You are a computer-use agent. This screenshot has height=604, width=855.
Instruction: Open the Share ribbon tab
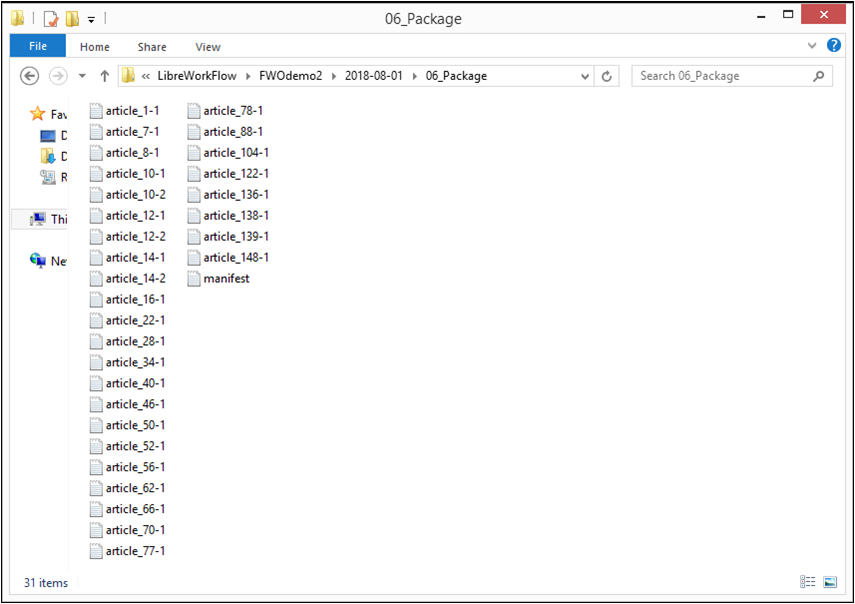point(152,47)
